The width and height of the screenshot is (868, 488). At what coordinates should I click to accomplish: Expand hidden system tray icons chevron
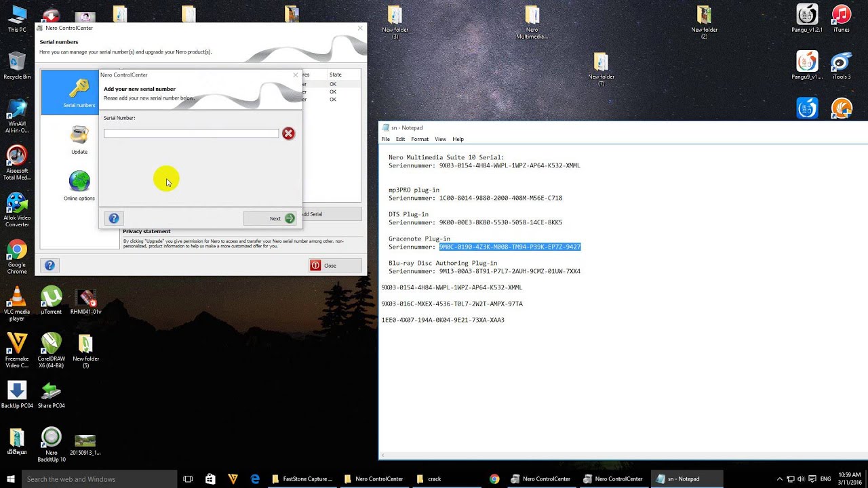[x=779, y=479]
